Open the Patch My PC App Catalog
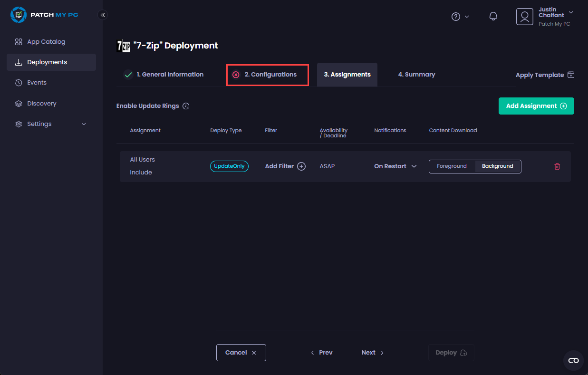The height and width of the screenshot is (375, 588). [46, 41]
